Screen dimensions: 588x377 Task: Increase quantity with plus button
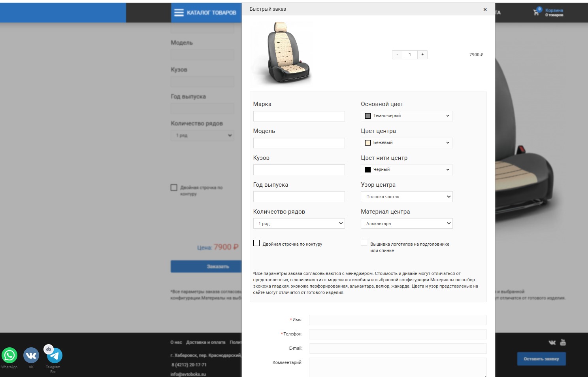[422, 55]
